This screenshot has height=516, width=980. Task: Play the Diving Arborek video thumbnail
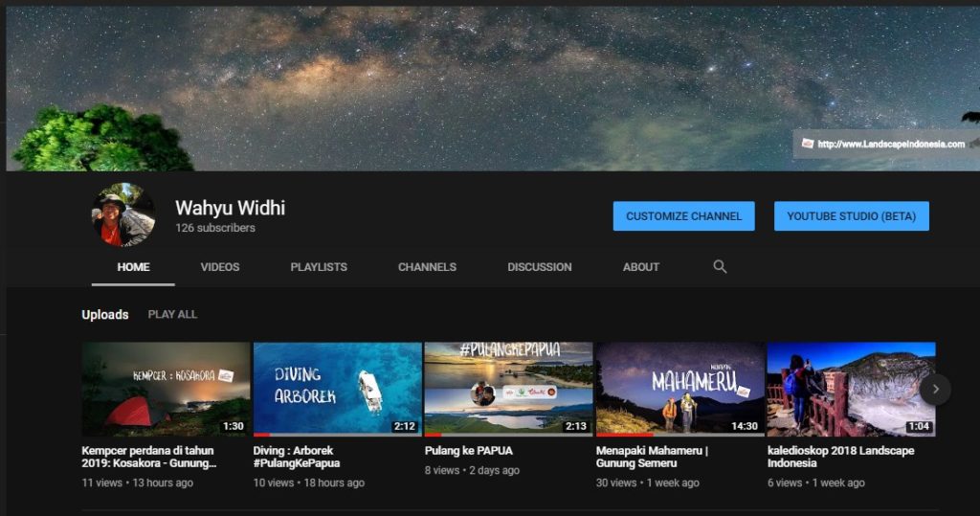point(337,389)
